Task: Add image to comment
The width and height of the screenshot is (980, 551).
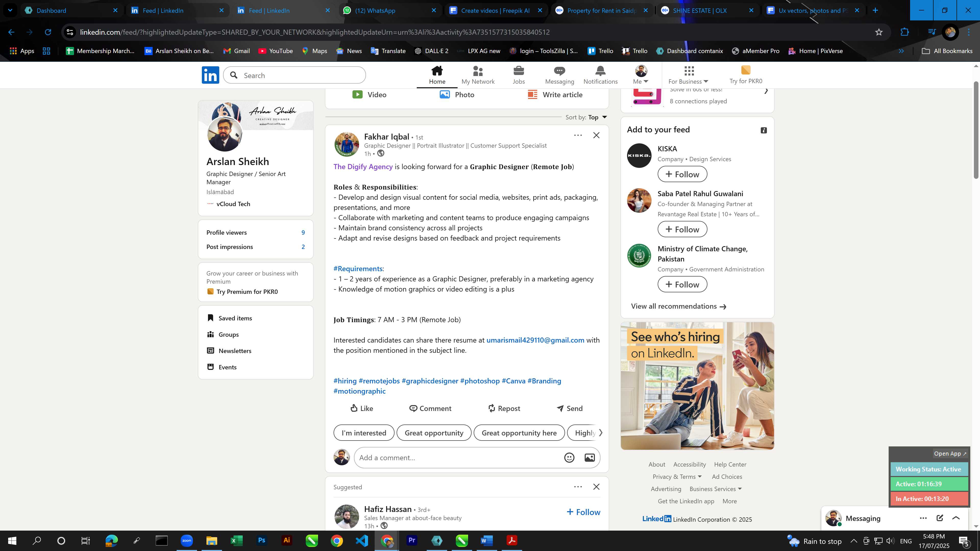Action: click(589, 457)
